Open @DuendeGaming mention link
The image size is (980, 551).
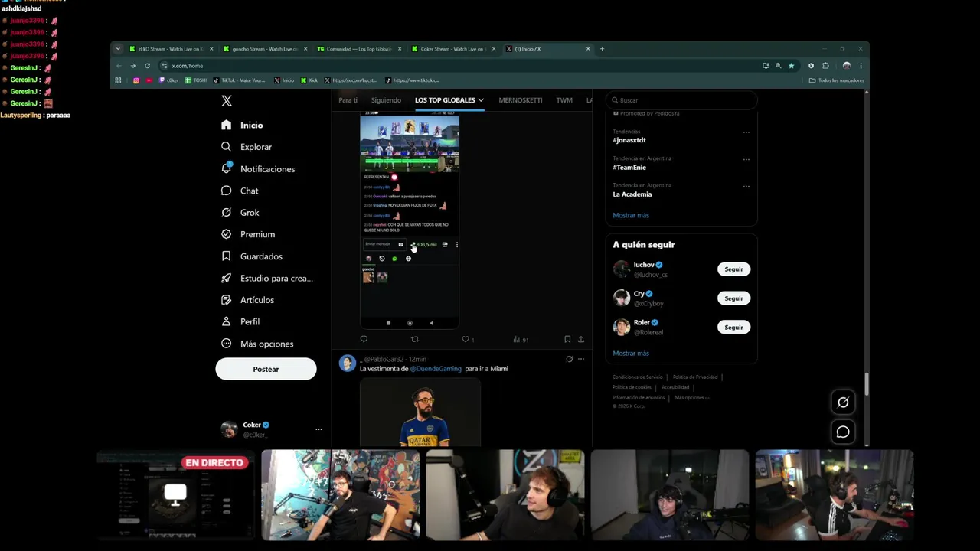(436, 369)
